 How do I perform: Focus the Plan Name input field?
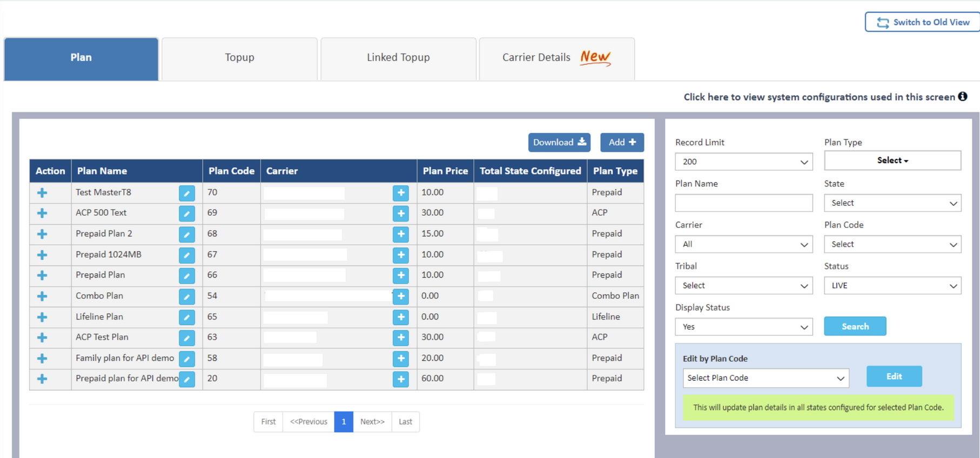click(x=744, y=203)
